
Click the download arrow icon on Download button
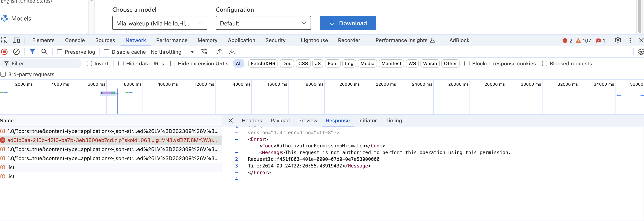click(332, 23)
